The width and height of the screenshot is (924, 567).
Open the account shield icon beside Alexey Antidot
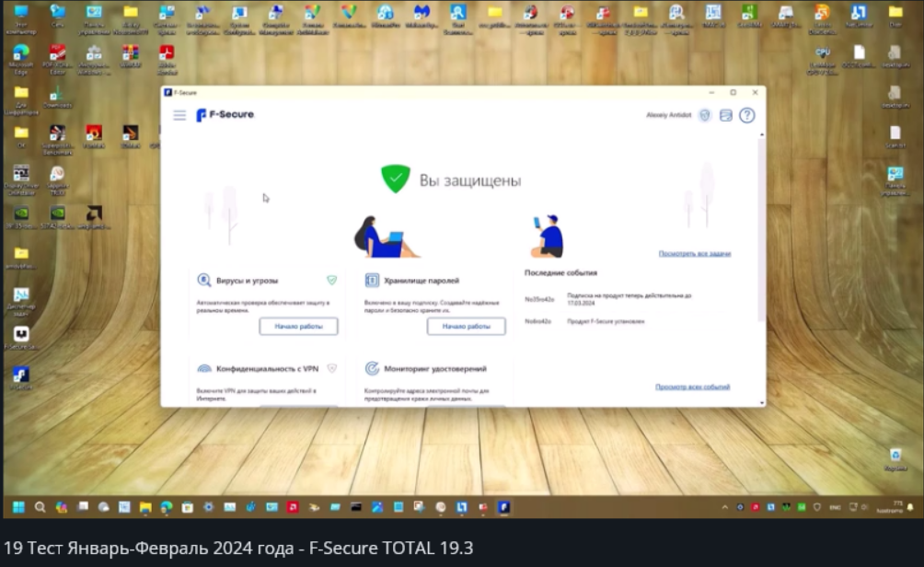click(705, 116)
